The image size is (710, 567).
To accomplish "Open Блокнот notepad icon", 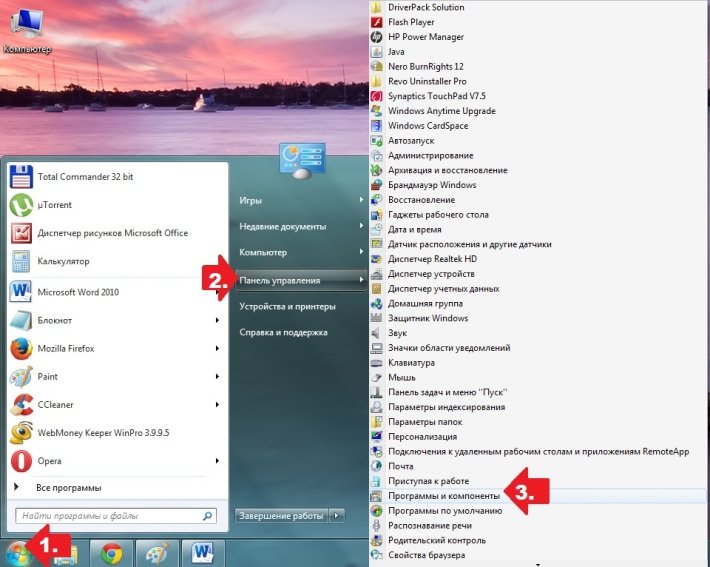I will [21, 320].
